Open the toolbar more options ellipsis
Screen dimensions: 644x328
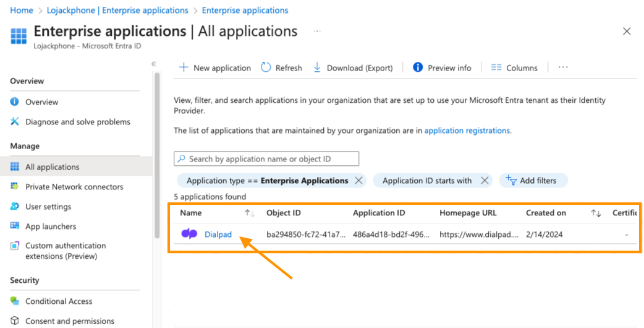(x=563, y=67)
